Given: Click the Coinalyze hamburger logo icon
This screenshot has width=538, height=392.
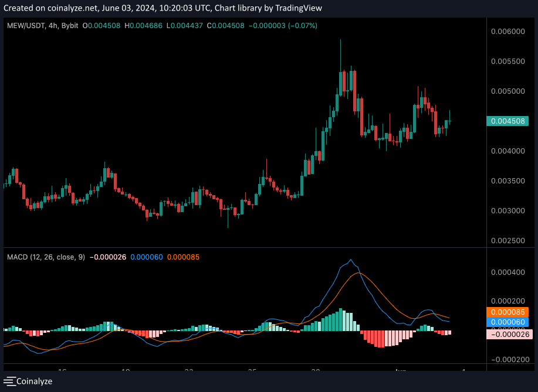Looking at the screenshot, I should pyautogui.click(x=9, y=381).
